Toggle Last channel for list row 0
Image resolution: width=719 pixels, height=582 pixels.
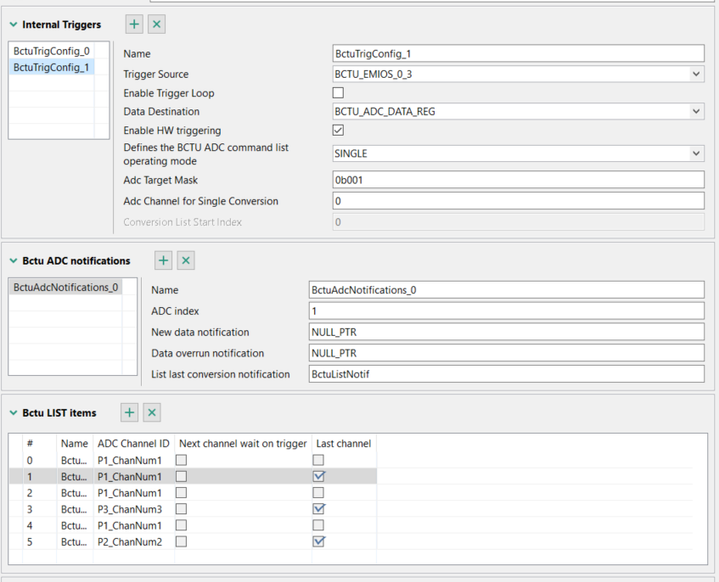pyautogui.click(x=318, y=460)
